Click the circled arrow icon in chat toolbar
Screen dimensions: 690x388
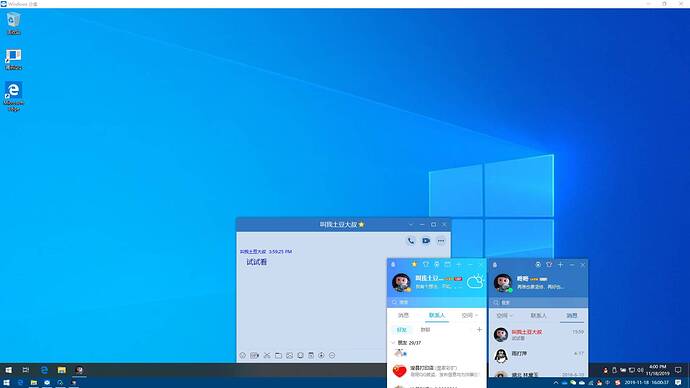[x=321, y=355]
